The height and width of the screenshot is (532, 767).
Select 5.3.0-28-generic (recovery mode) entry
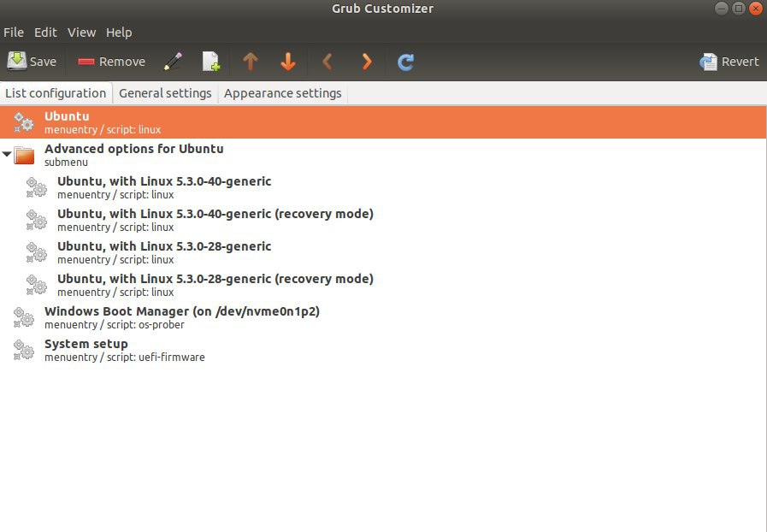[x=383, y=285]
